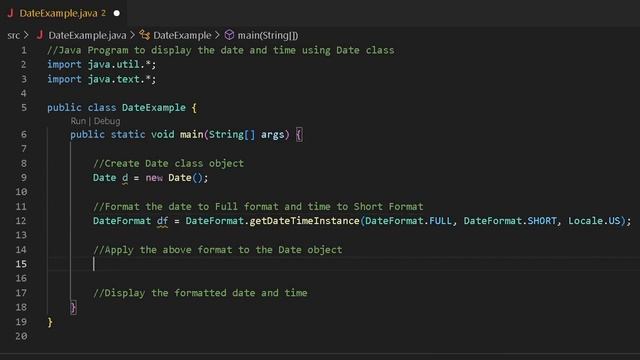Select the DateExample.java editor tab
The width and height of the screenshot is (640, 360).
(x=63, y=13)
